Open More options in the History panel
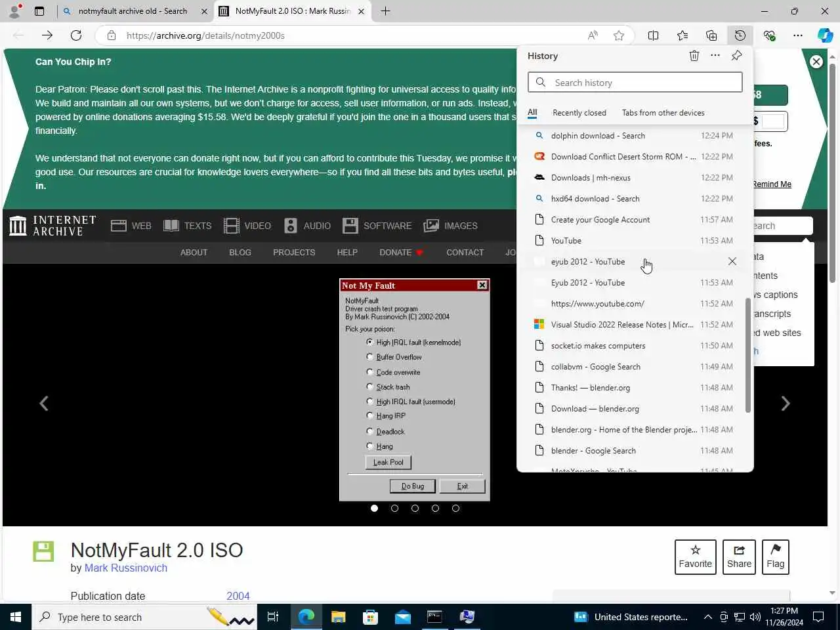The height and width of the screenshot is (630, 840). pyautogui.click(x=715, y=56)
